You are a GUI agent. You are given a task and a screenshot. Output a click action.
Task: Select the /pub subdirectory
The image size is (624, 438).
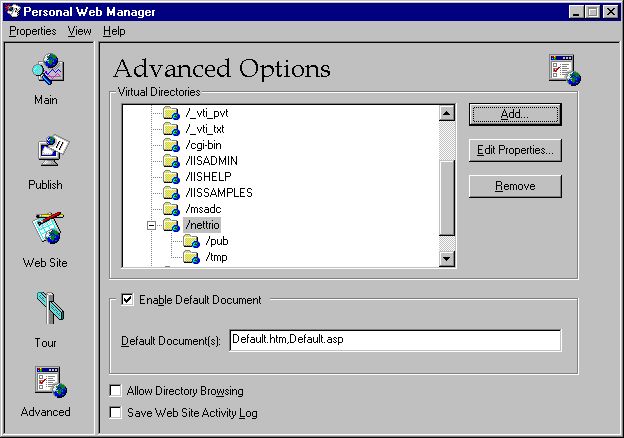(216, 242)
